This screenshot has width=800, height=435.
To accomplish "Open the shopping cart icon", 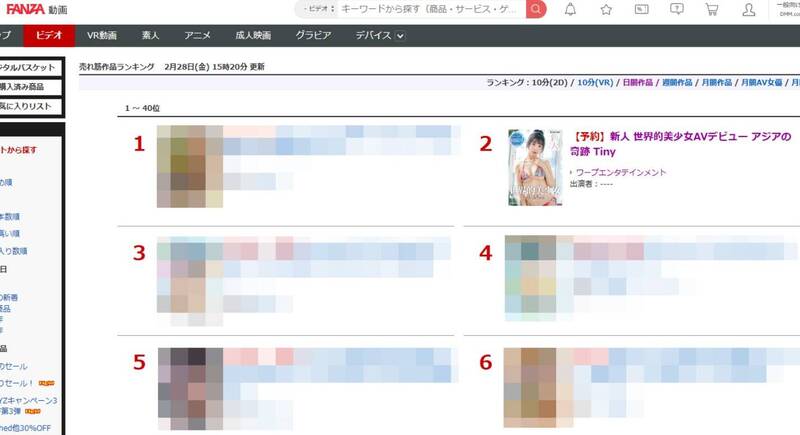I will (x=712, y=9).
